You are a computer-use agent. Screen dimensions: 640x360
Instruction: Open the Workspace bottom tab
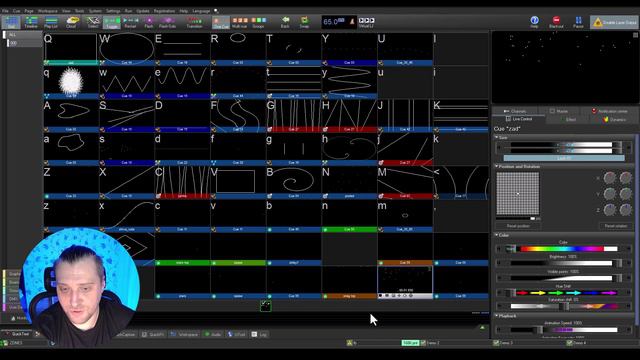[184, 334]
